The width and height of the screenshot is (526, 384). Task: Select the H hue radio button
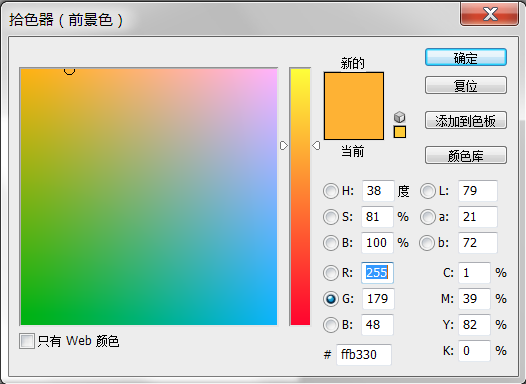(x=331, y=191)
